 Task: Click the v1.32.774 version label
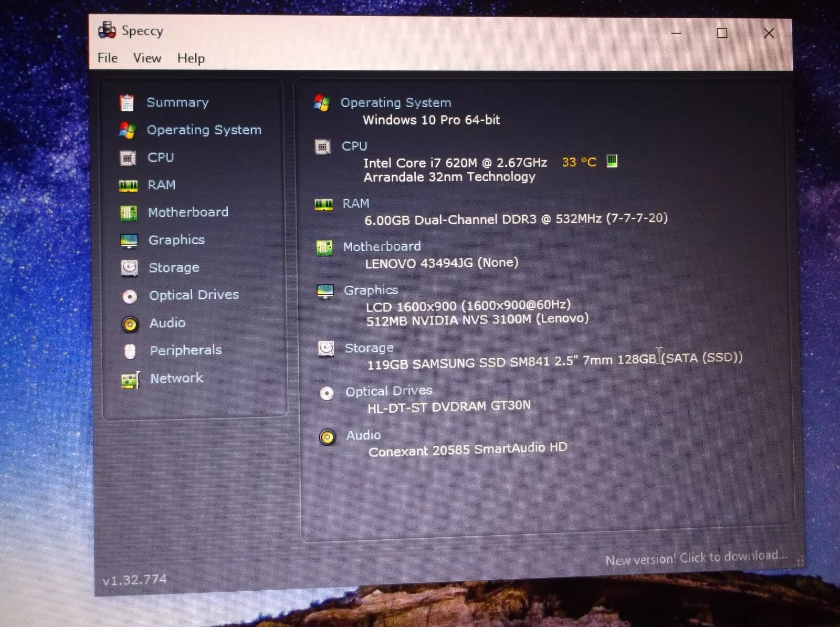(x=134, y=580)
